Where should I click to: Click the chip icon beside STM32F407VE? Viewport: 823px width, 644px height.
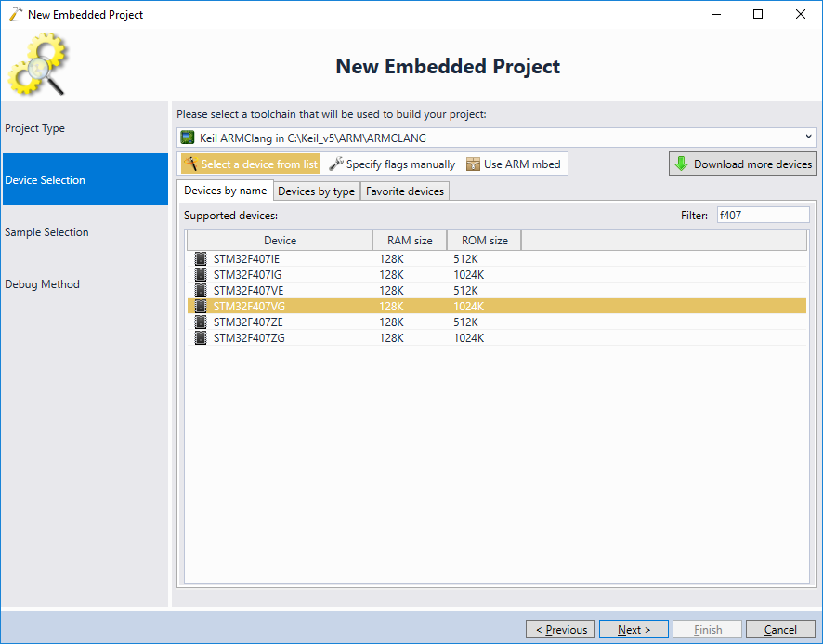(201, 291)
